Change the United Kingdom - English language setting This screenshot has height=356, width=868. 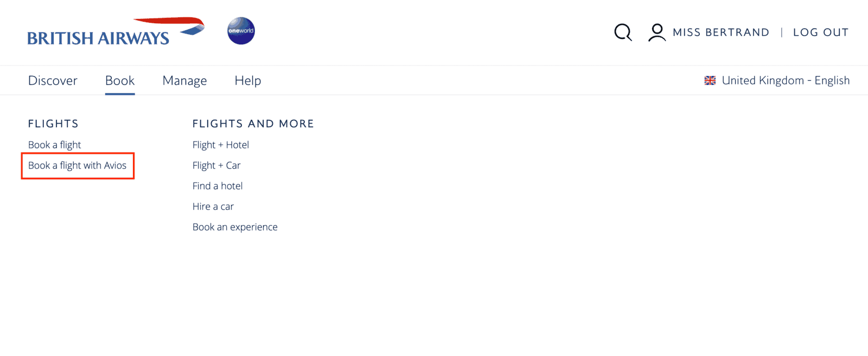(786, 81)
